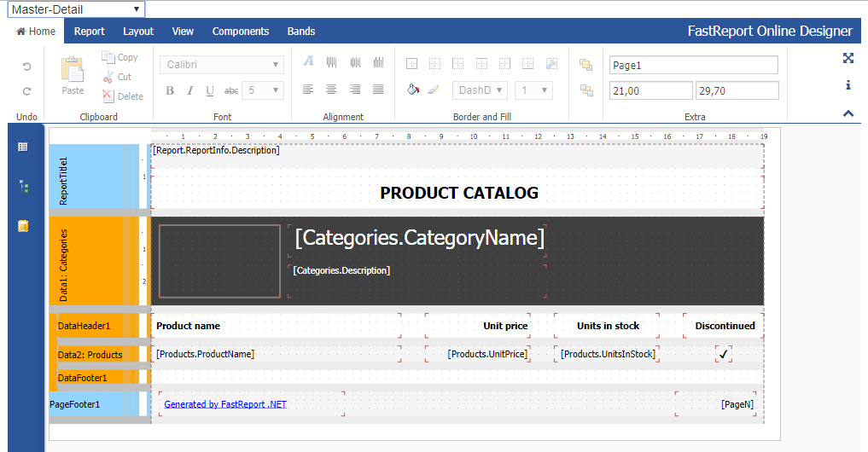The image size is (868, 452).
Task: Justify text
Action: pos(378,89)
